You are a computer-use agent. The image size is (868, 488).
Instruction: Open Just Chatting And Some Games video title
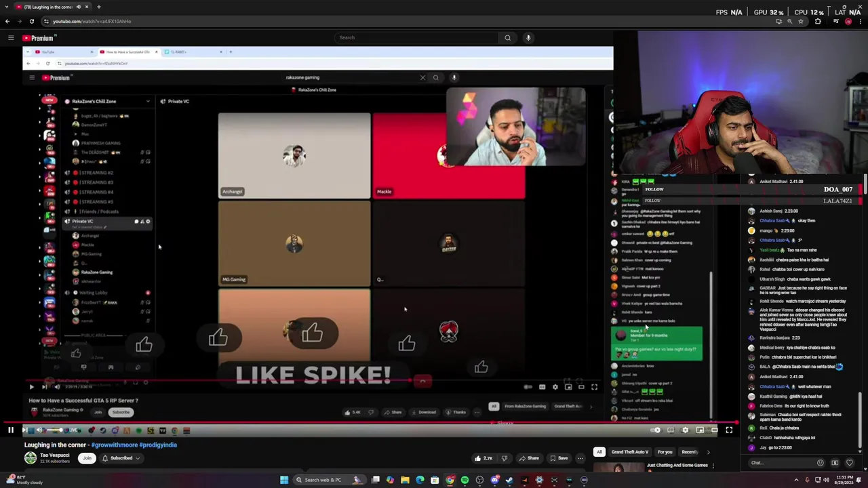pos(677,465)
